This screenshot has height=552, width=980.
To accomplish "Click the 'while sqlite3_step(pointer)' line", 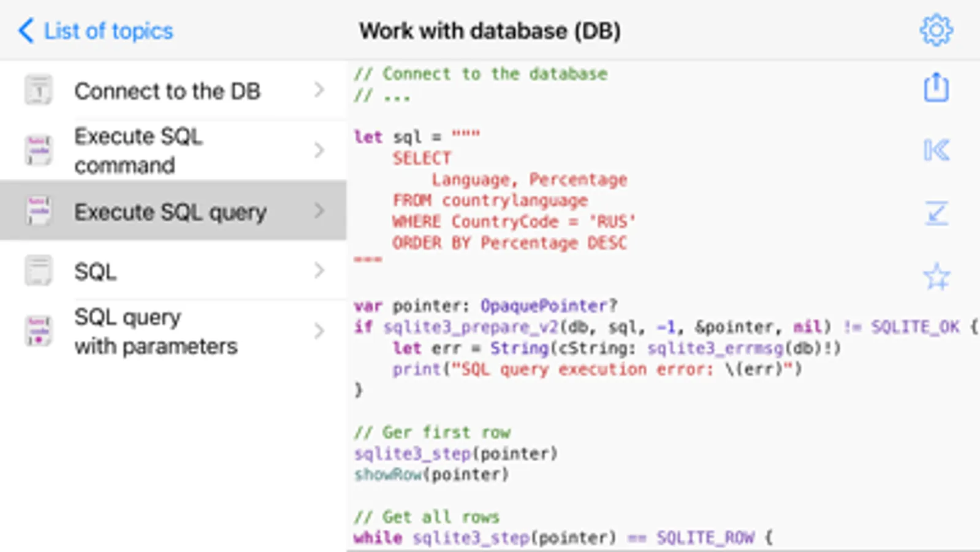I will point(563,538).
